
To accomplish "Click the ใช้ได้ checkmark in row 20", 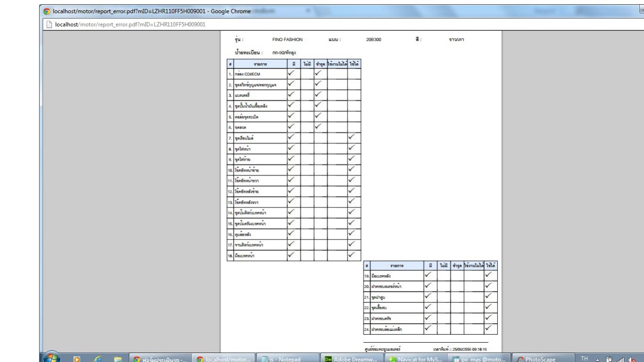I will [x=488, y=285].
